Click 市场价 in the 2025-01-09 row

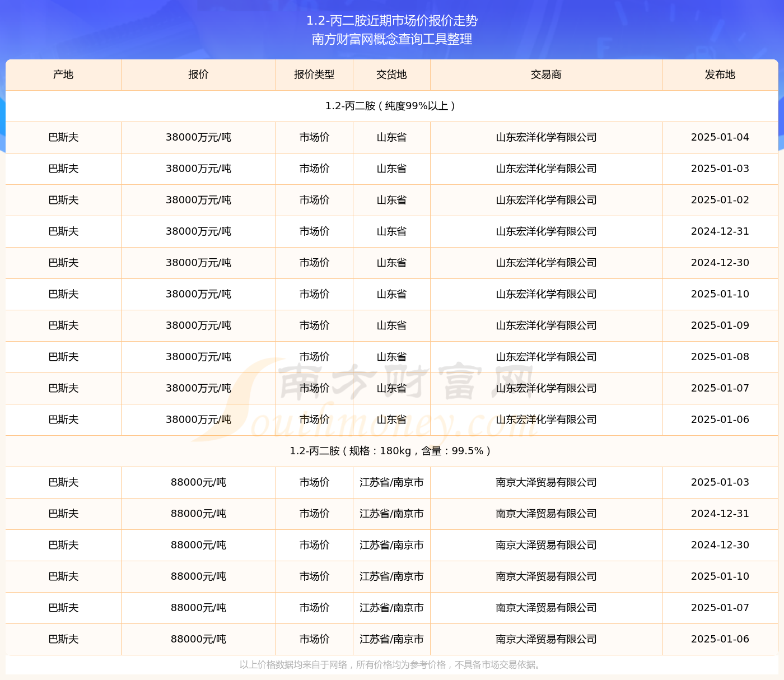[314, 325]
